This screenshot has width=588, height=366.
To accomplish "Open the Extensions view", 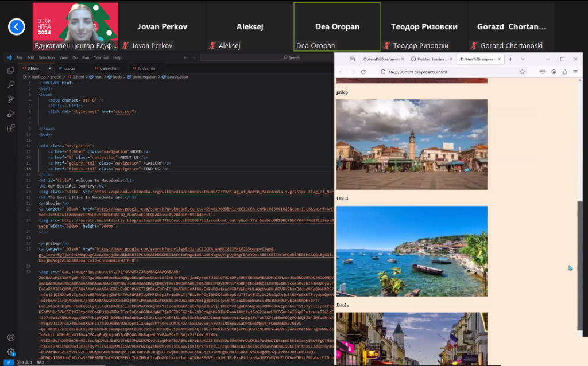I will (x=10, y=129).
